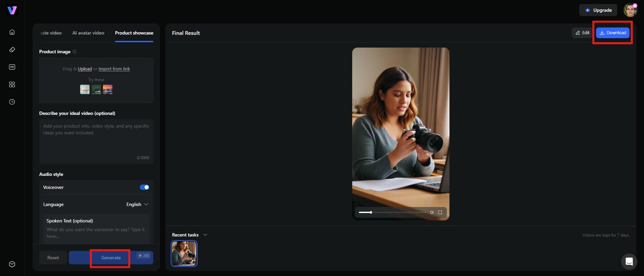Click the 'Audio style' label
The height and width of the screenshot is (276, 644).
tap(51, 174)
